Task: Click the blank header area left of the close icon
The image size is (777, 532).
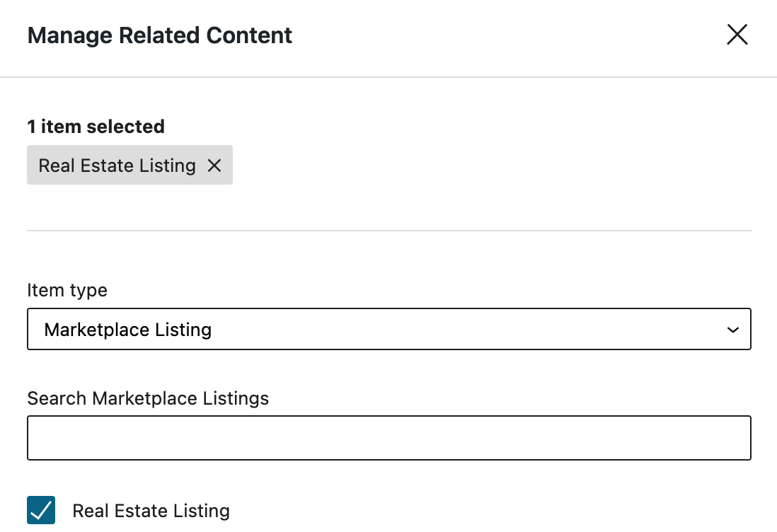Action: 510,35
